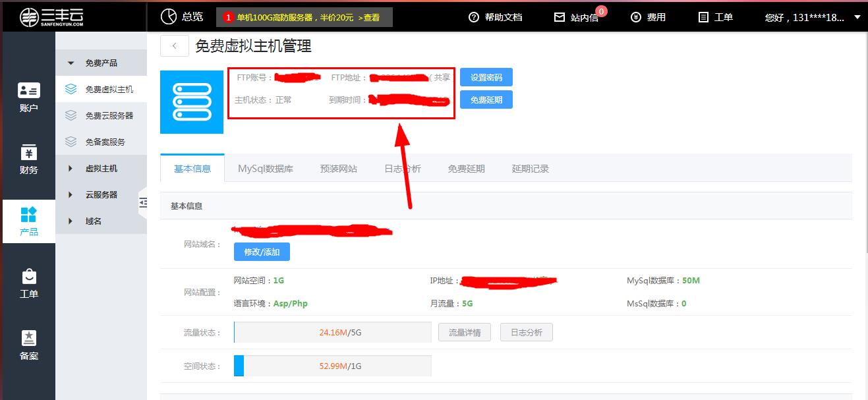This screenshot has width=868, height=400.
Task: Click the 流量状态 traffic progress bar
Action: click(x=333, y=331)
